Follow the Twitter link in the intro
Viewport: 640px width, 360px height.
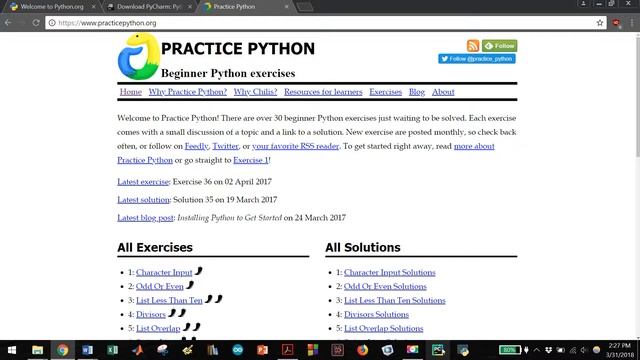(225, 146)
